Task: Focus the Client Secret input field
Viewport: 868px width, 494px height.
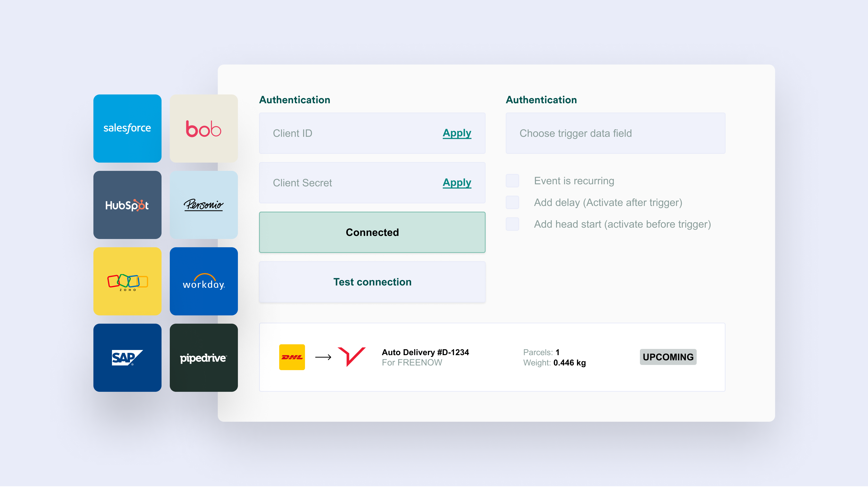Action: [x=372, y=182]
